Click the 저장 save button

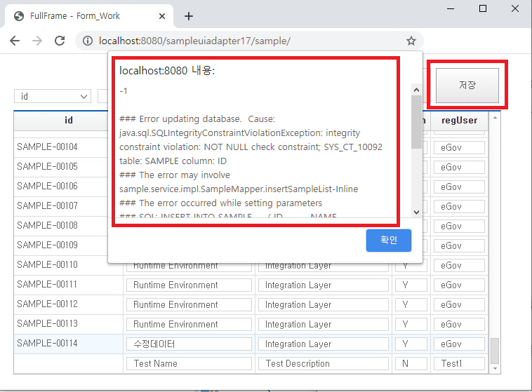467,85
